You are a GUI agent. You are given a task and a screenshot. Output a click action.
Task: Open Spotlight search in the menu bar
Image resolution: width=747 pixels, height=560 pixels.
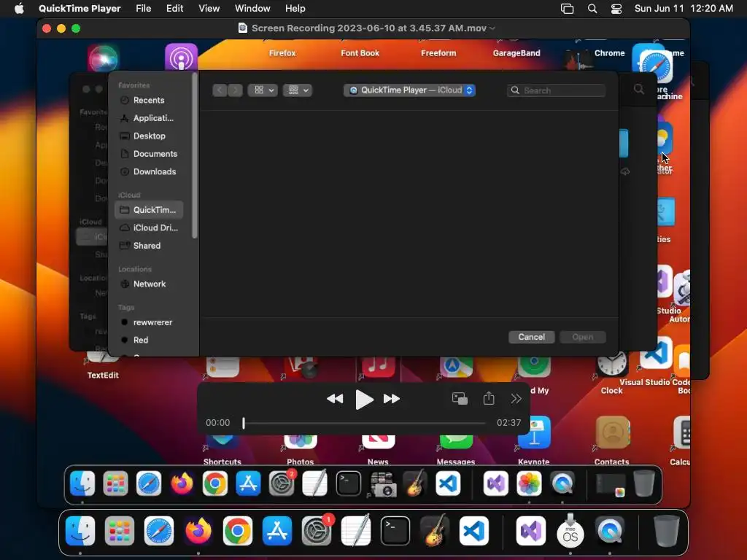(592, 9)
